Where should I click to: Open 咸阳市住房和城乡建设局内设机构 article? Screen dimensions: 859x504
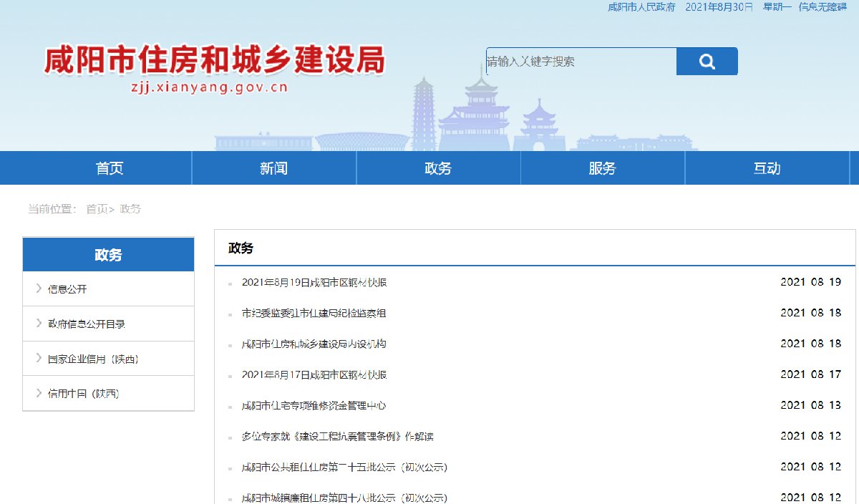(x=314, y=344)
